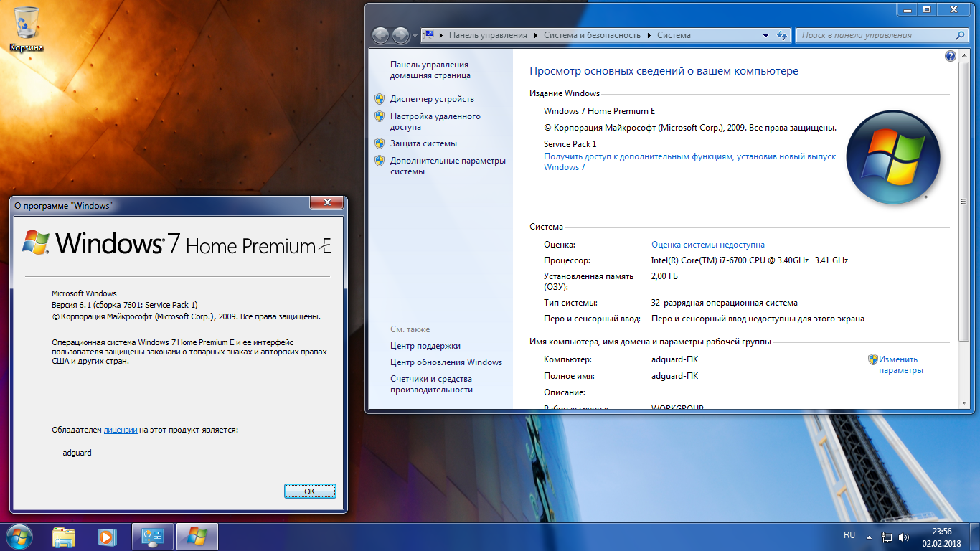Click Service Pack 1 text in System window
The width and height of the screenshot is (980, 551).
570,144
